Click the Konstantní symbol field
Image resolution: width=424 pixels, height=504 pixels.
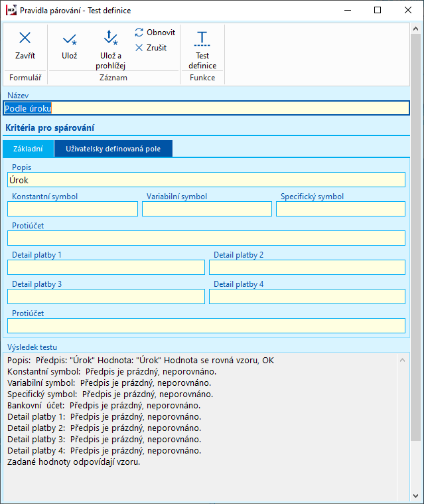pyautogui.click(x=72, y=209)
